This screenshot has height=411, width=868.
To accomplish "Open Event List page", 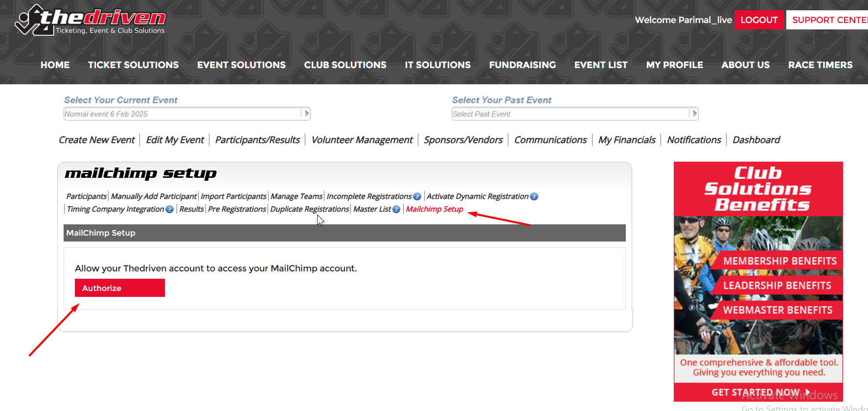I will pyautogui.click(x=601, y=65).
